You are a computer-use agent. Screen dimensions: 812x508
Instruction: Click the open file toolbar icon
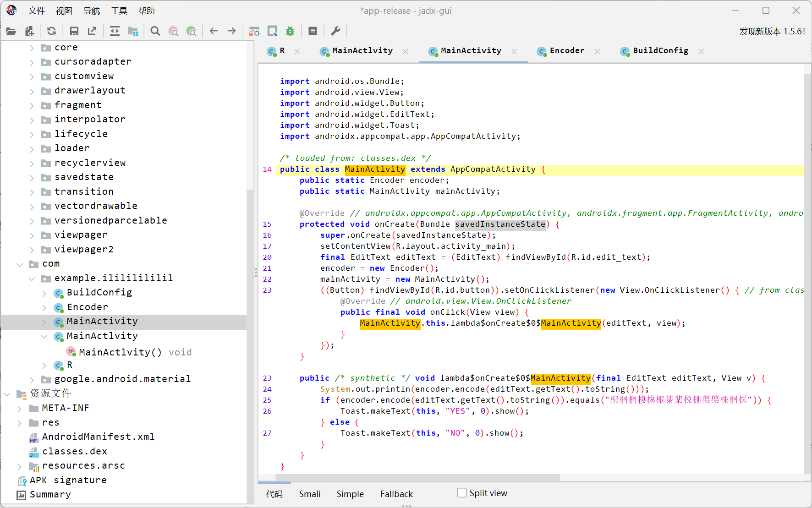(11, 31)
